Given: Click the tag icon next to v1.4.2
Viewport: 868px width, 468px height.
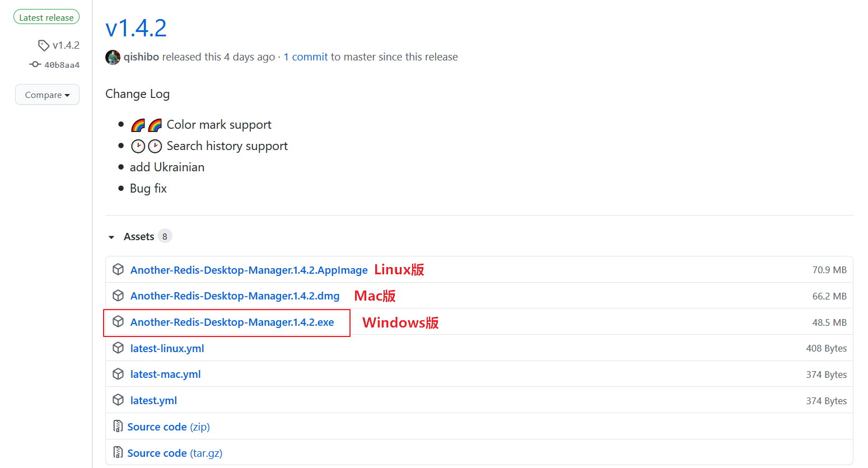Looking at the screenshot, I should [44, 45].
